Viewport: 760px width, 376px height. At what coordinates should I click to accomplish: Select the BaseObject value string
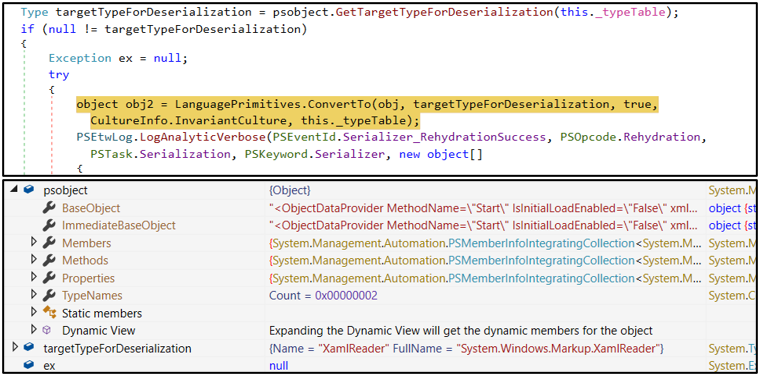(484, 208)
